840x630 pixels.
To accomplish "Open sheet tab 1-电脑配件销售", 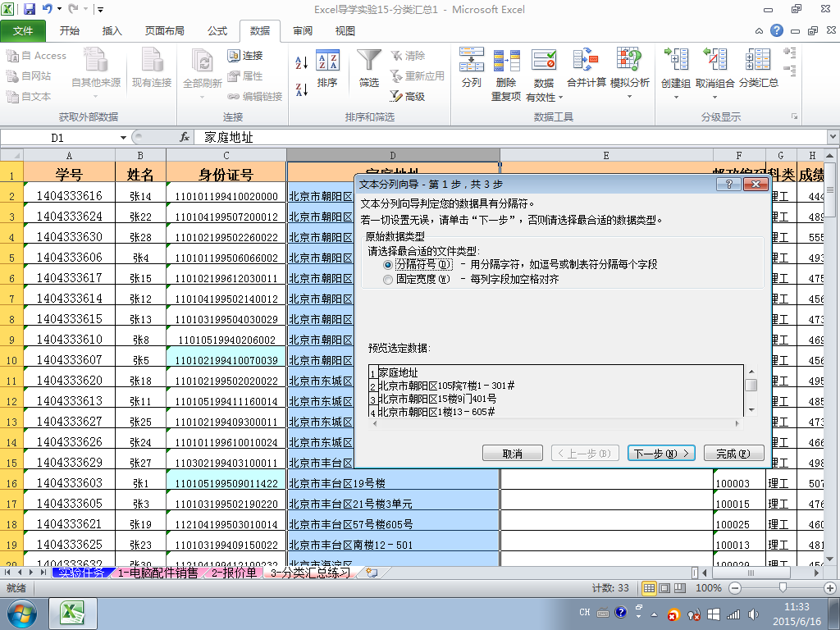I will click(x=157, y=573).
